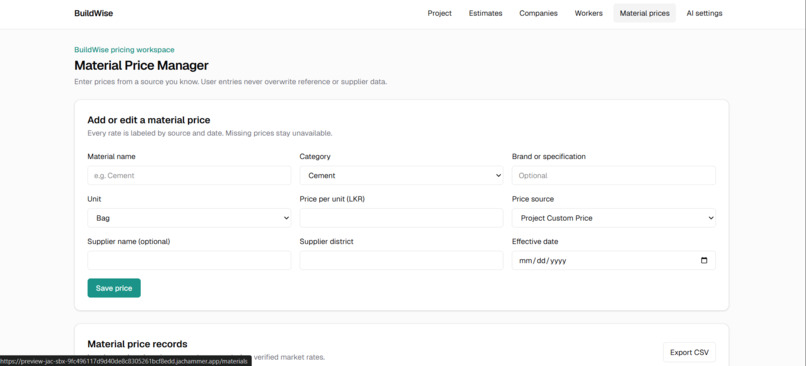Expand the Unit dropdown showing Bag
806x366 pixels.
189,218
